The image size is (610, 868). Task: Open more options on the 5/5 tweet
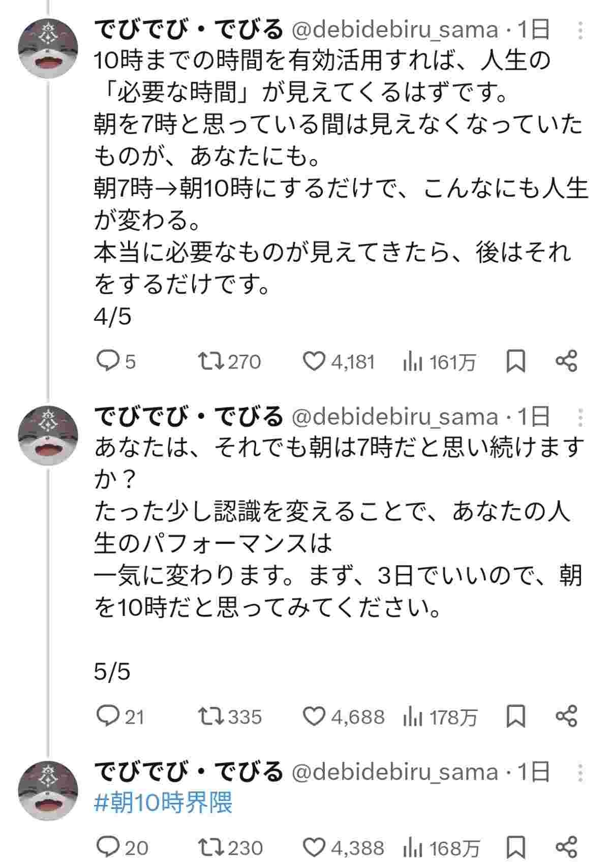click(581, 417)
